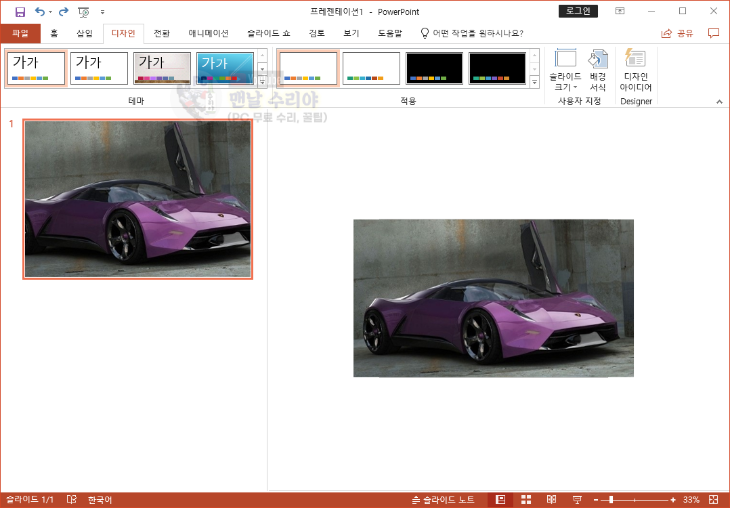Open zoom dialog via 33% label
This screenshot has height=508, width=730.
(x=691, y=500)
